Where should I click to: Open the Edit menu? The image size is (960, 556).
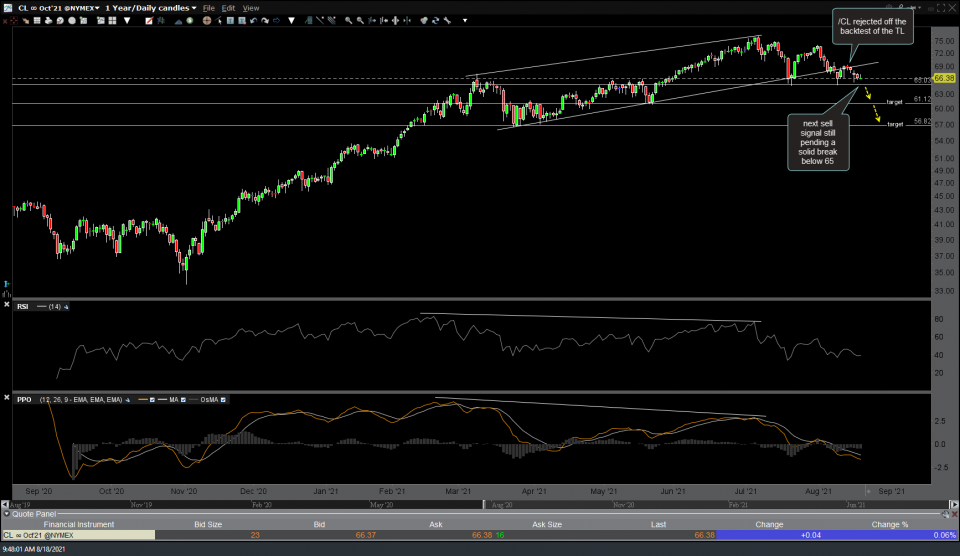coord(228,8)
